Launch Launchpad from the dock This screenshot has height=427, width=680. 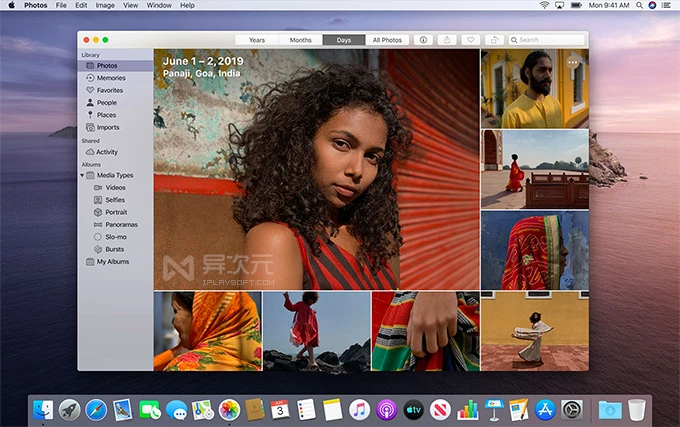click(69, 410)
